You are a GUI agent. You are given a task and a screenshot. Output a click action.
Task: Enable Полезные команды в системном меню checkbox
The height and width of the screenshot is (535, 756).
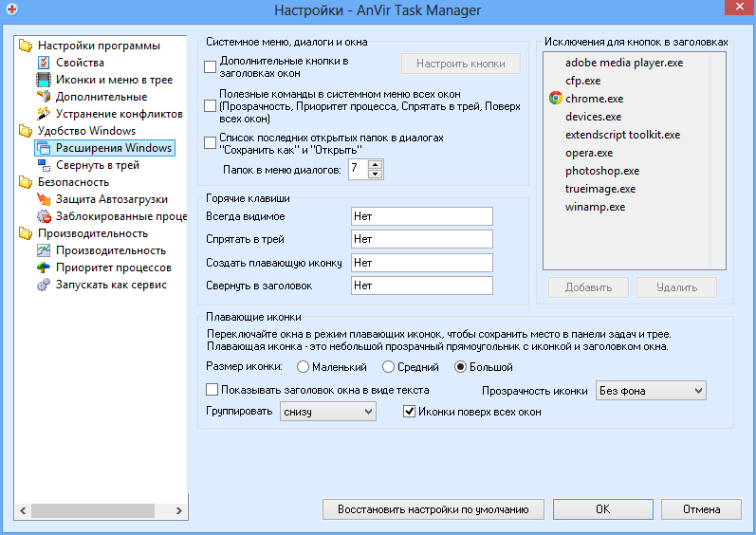pos(211,106)
